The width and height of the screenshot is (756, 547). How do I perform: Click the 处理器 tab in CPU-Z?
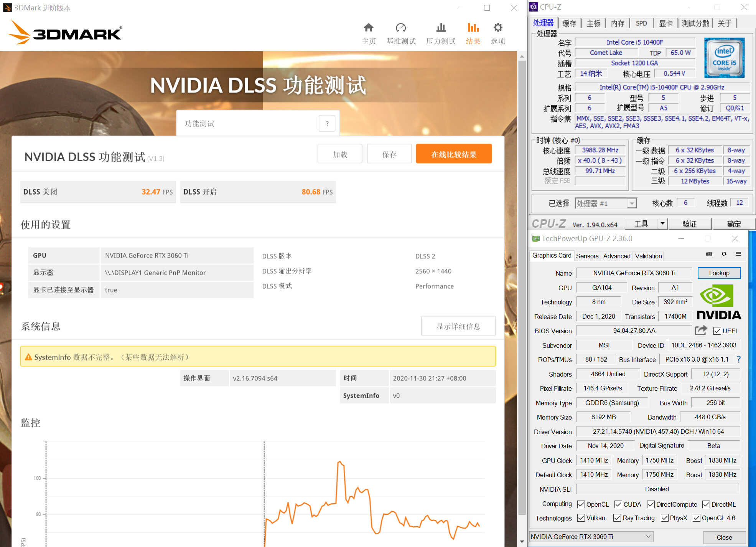543,23
